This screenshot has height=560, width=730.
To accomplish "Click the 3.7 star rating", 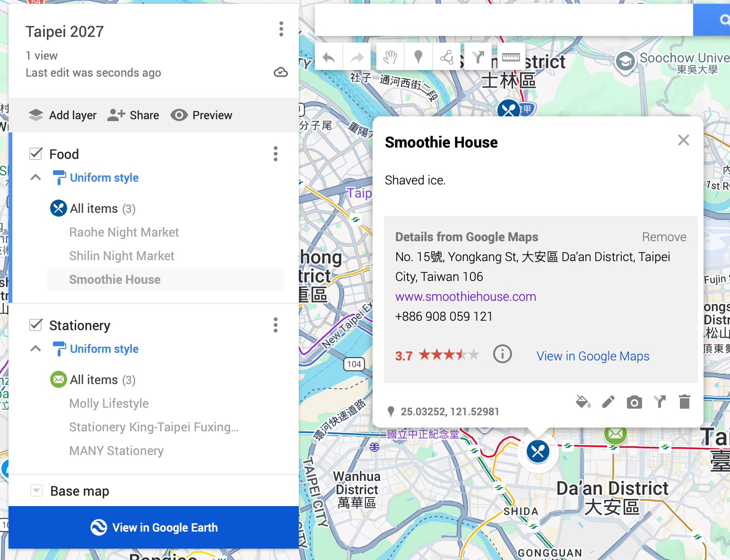I will tap(437, 355).
